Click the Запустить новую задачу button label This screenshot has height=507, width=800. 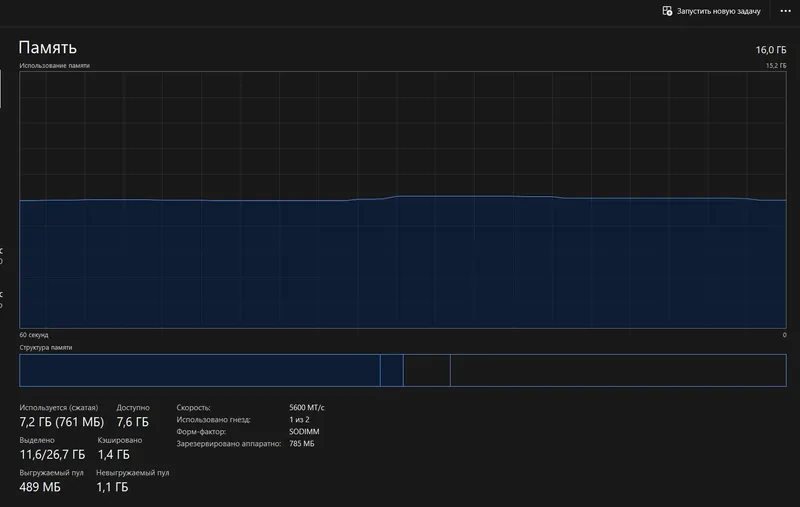(718, 11)
